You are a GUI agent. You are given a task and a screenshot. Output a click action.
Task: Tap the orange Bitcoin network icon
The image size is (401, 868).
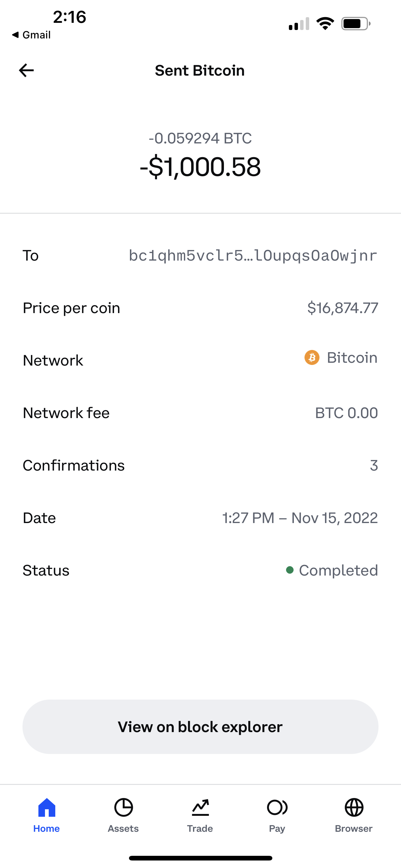[312, 357]
